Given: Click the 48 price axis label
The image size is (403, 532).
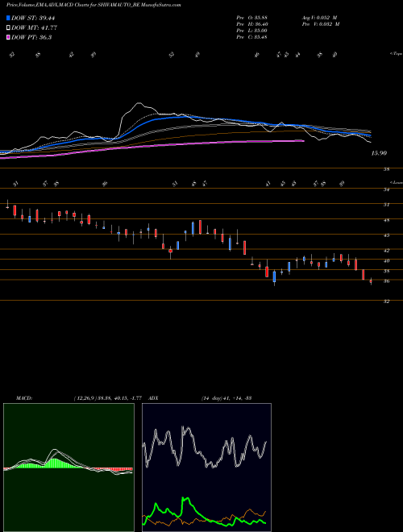Looking at the screenshot, I should point(386,220).
